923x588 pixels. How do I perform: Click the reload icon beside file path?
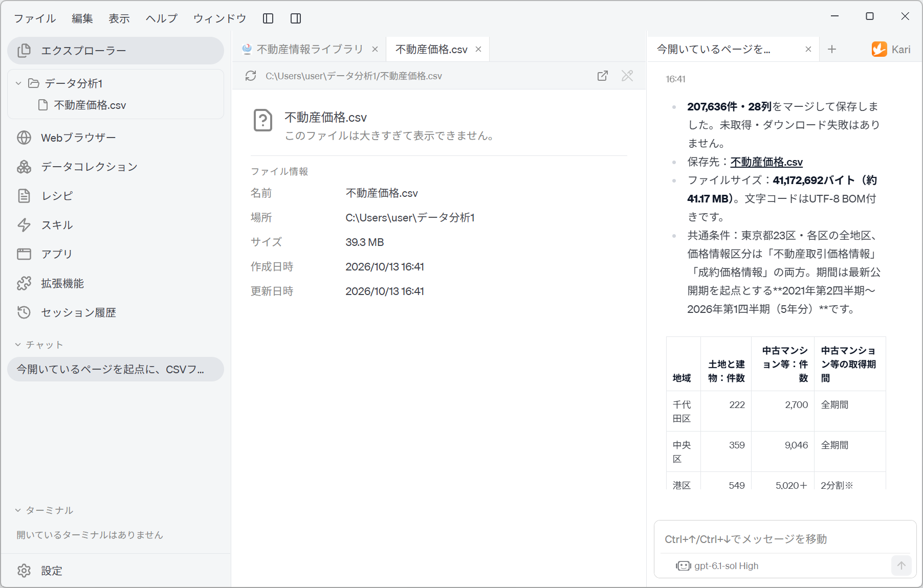(251, 76)
